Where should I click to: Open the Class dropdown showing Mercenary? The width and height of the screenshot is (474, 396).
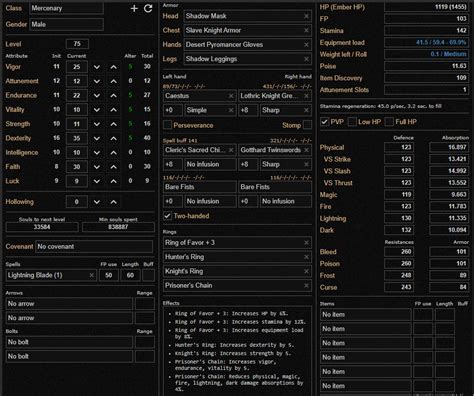click(67, 8)
